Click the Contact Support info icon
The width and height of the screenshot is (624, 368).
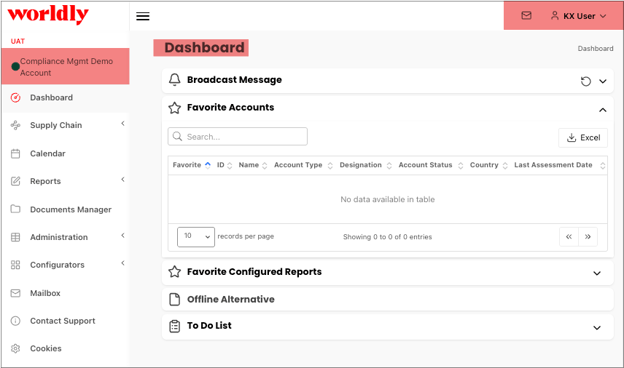click(x=16, y=321)
